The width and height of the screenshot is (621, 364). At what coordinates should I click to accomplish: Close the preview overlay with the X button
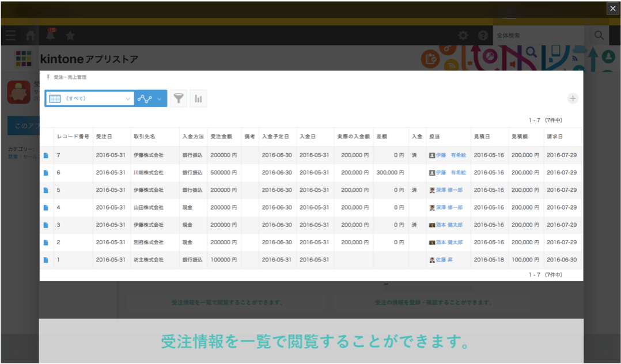(x=612, y=8)
